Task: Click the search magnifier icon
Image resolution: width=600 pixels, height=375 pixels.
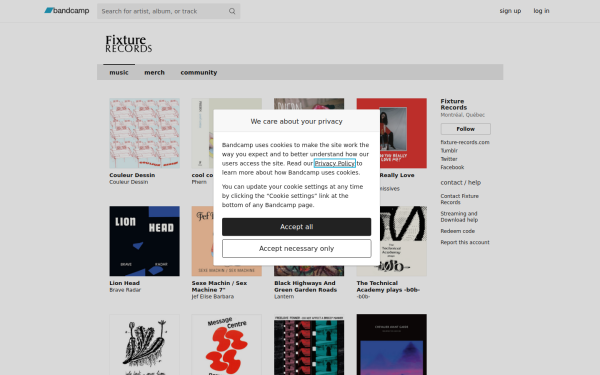Action: tap(232, 11)
